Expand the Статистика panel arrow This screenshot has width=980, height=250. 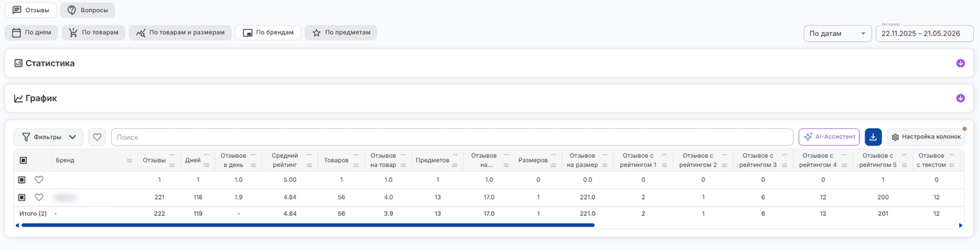[x=960, y=63]
